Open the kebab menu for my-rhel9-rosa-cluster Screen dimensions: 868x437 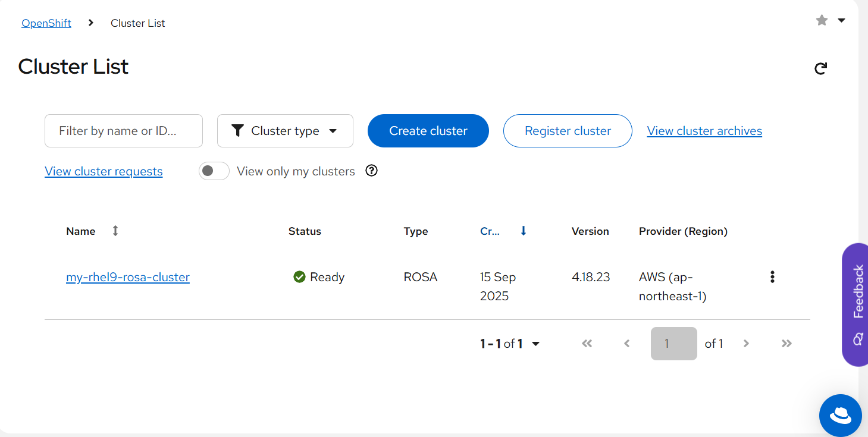coord(772,277)
